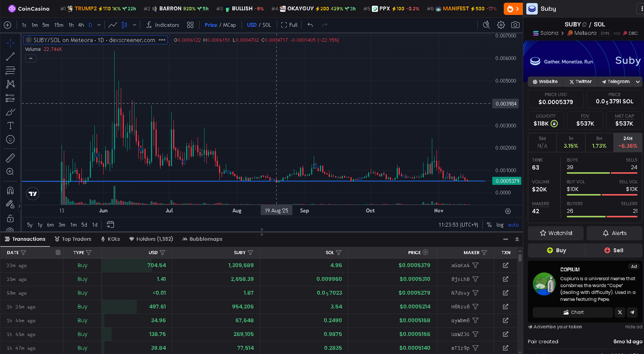The height and width of the screenshot is (354, 644).
Task: Select the 15m timeframe
Action: pyautogui.click(x=58, y=25)
